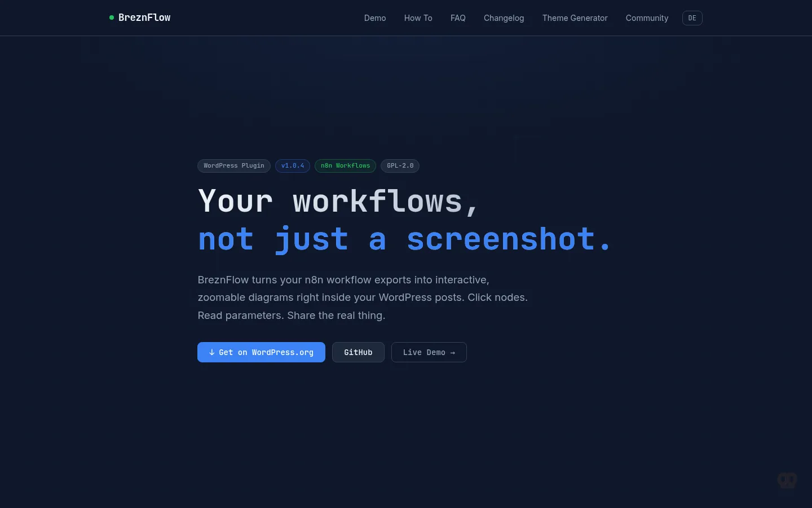Open the Demo nav link
812x508 pixels.
pyautogui.click(x=375, y=18)
